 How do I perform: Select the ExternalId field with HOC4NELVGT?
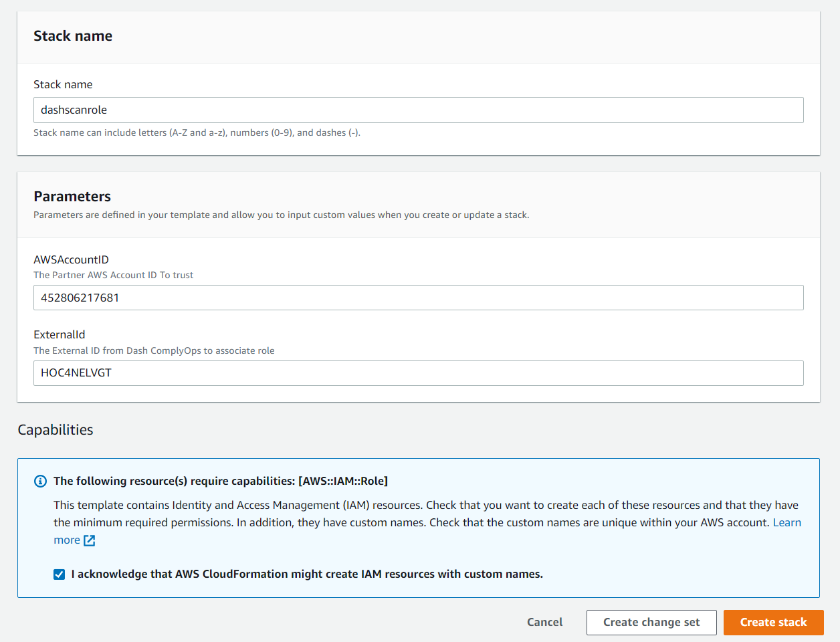tap(418, 373)
